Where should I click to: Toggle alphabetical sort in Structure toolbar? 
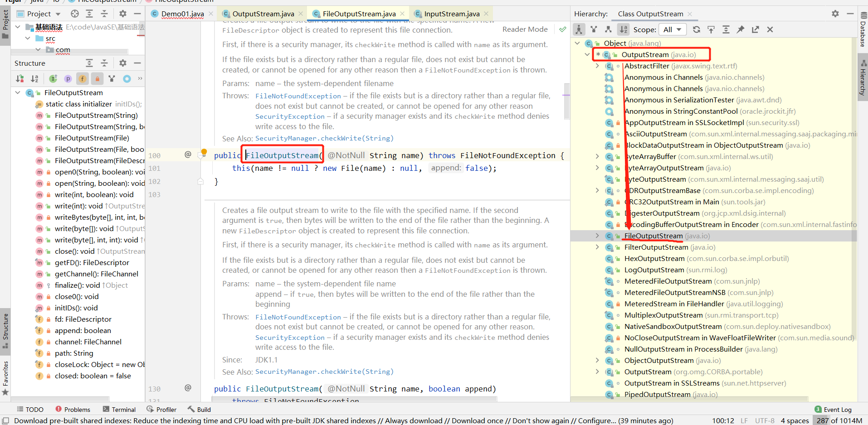click(x=34, y=78)
